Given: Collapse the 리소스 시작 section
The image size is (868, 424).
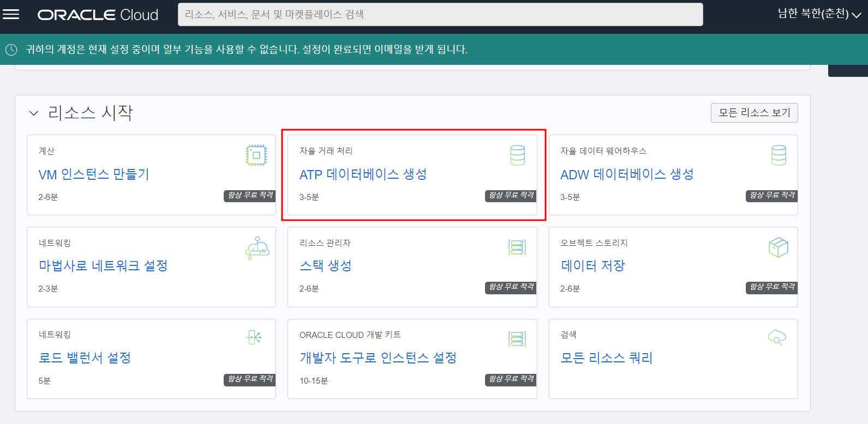Looking at the screenshot, I should point(34,113).
